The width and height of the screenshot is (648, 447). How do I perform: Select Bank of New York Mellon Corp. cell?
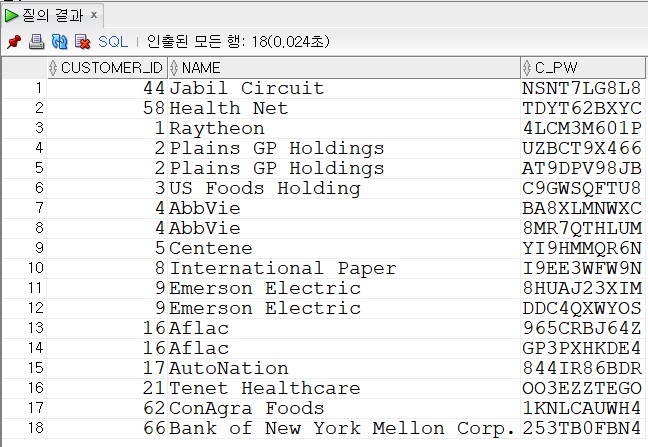click(344, 428)
